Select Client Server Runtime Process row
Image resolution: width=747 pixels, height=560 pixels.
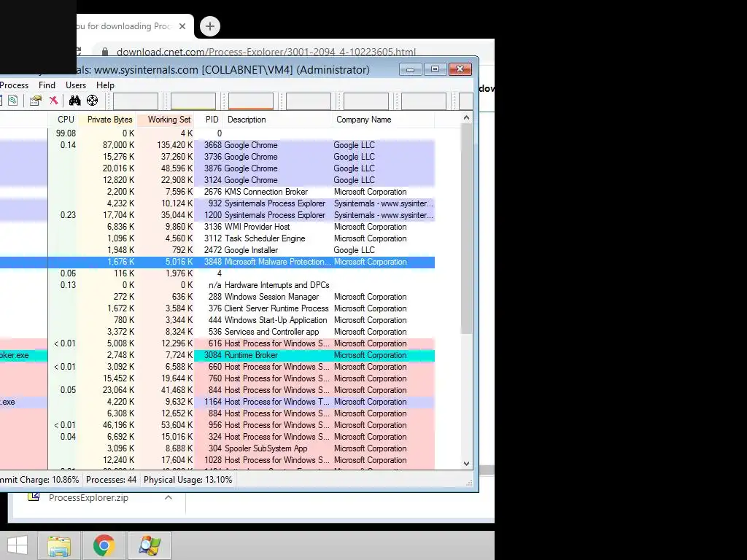coord(217,308)
